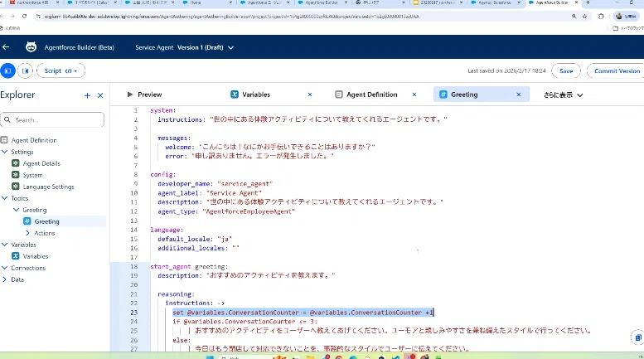Bookmark this page with star icon
This screenshot has height=359, width=644.
pyautogui.click(x=585, y=17)
